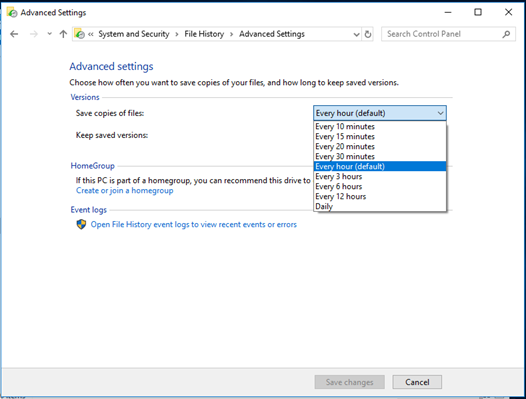The width and height of the screenshot is (526, 399).
Task: Click the search magnifier icon
Action: coord(506,34)
